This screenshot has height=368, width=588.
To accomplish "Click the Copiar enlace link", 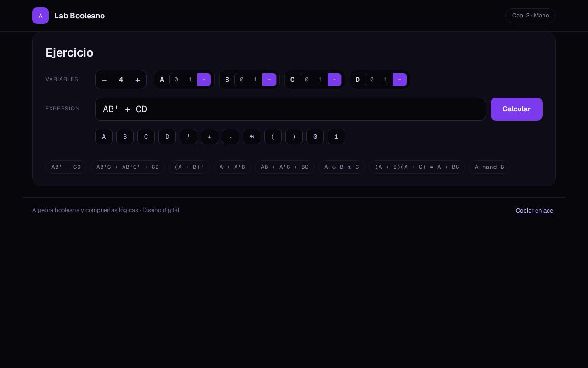I will [534, 211].
